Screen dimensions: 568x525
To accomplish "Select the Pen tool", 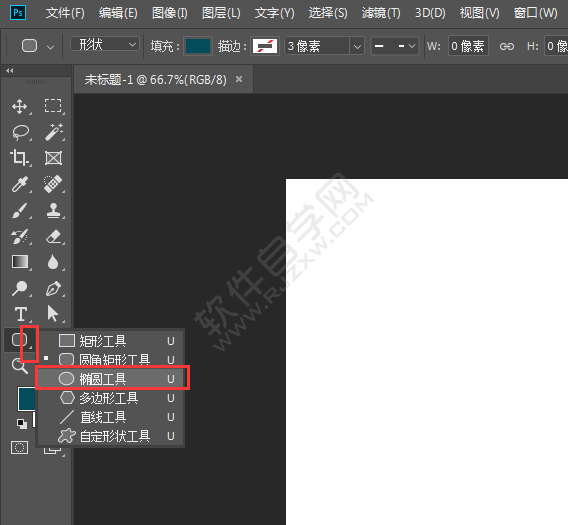I will pyautogui.click(x=54, y=288).
